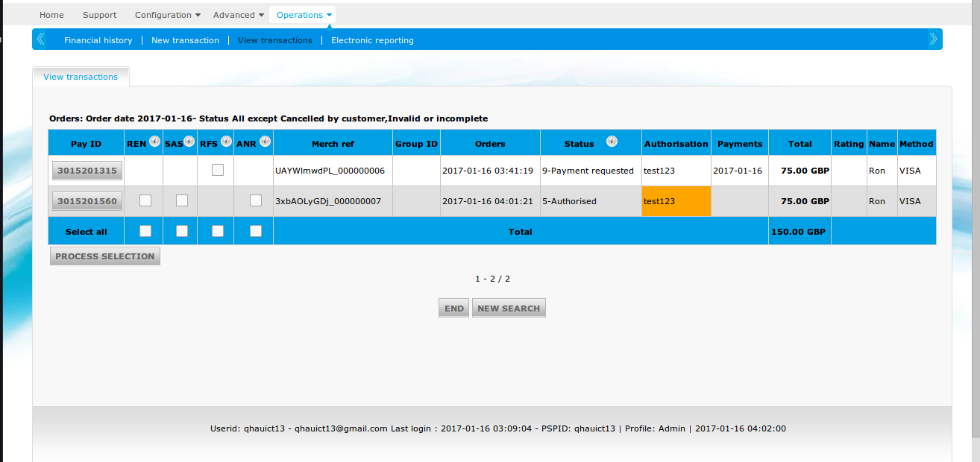Go to Financial history
Screen dimensions: 980x462
click(x=98, y=40)
